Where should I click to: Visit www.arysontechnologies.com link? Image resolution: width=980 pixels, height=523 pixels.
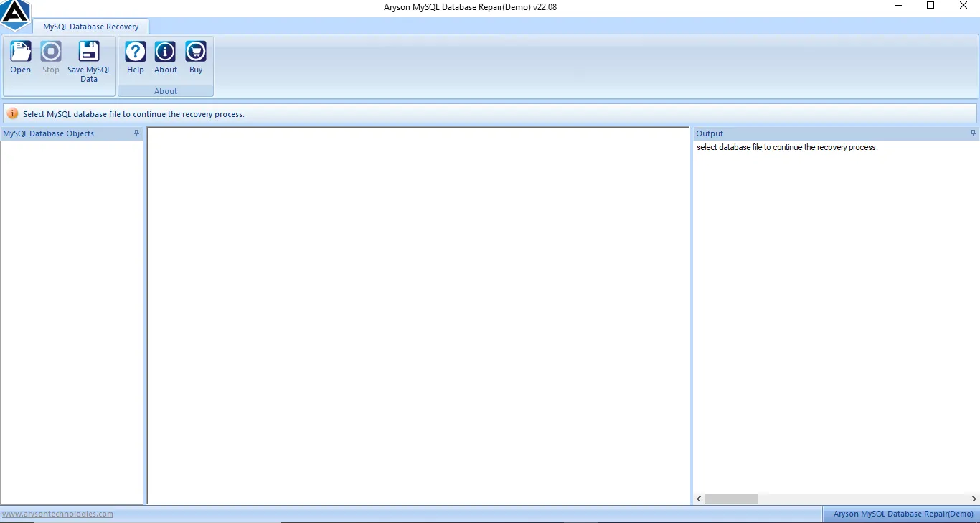coord(57,514)
